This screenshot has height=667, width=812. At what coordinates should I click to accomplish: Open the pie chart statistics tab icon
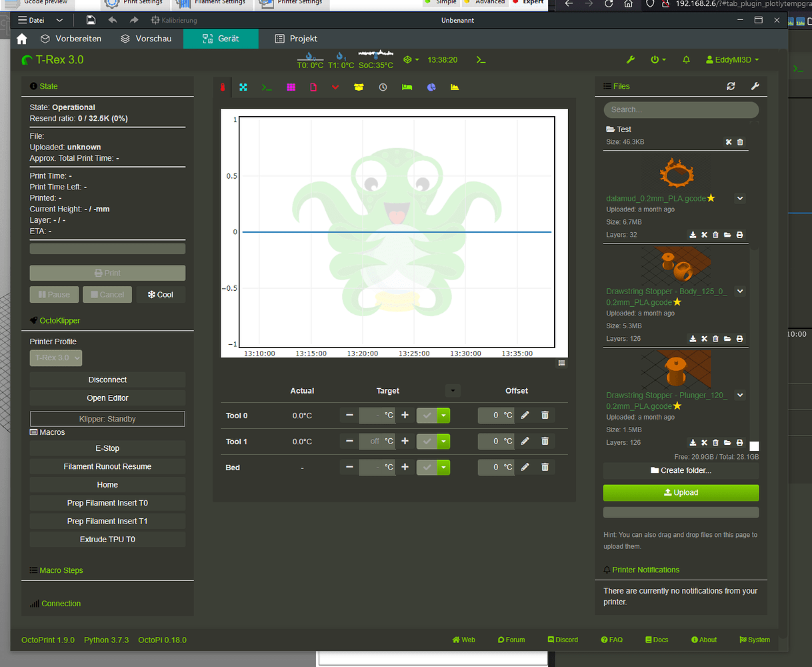[x=431, y=87]
